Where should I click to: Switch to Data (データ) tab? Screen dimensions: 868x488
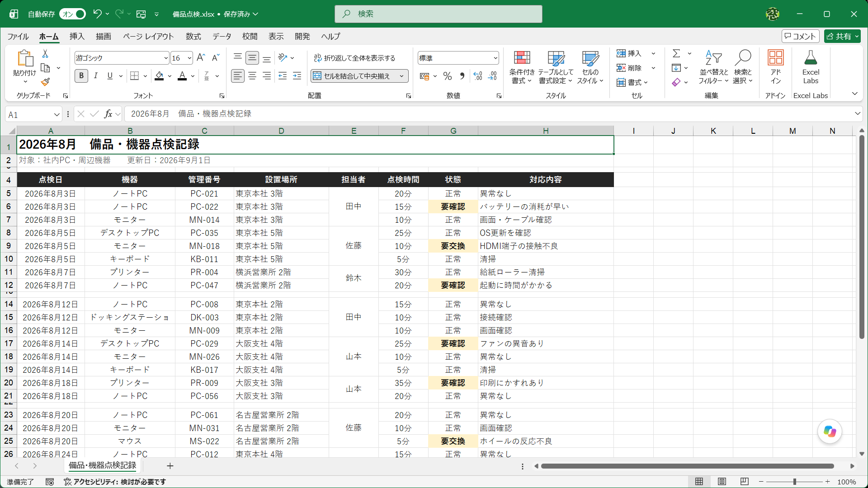coord(222,37)
